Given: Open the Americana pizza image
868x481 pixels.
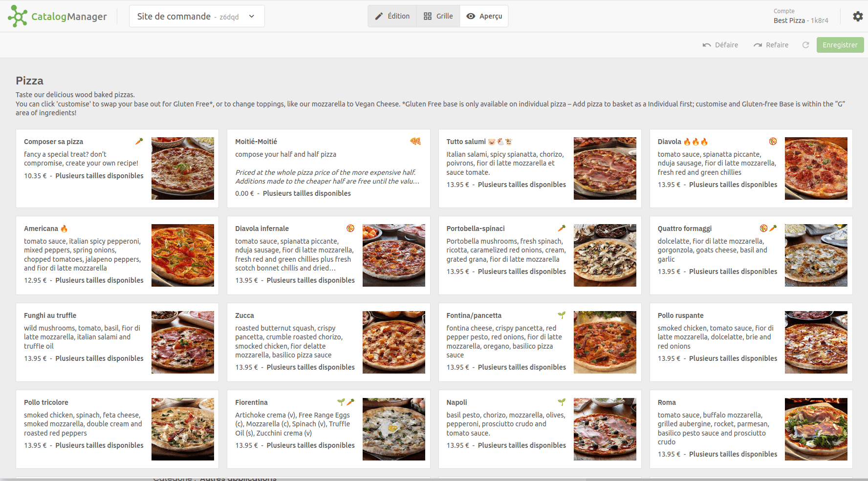Looking at the screenshot, I should point(183,255).
